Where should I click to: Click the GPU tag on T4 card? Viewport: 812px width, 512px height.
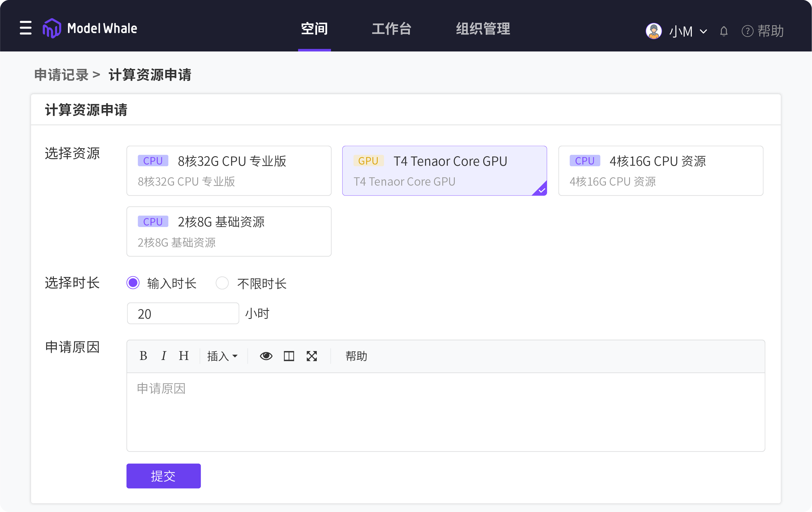[368, 161]
